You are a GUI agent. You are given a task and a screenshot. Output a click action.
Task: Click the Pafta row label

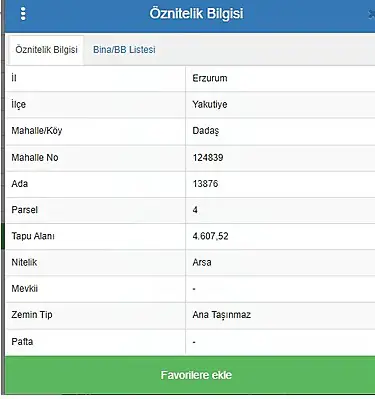(22, 342)
